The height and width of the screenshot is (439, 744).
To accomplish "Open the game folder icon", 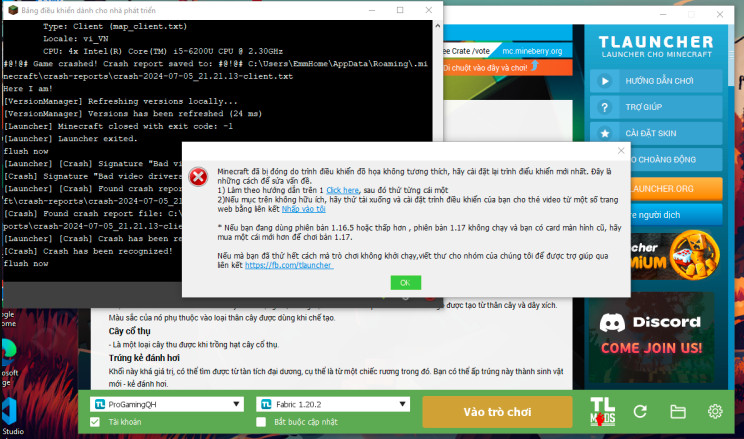I will 678,411.
